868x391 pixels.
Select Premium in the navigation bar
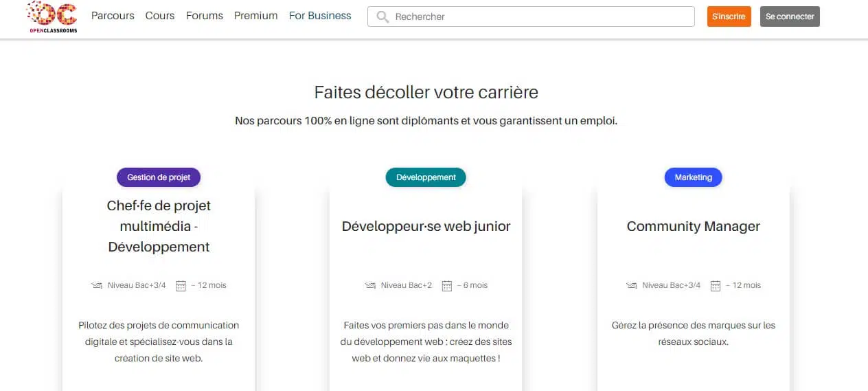255,16
